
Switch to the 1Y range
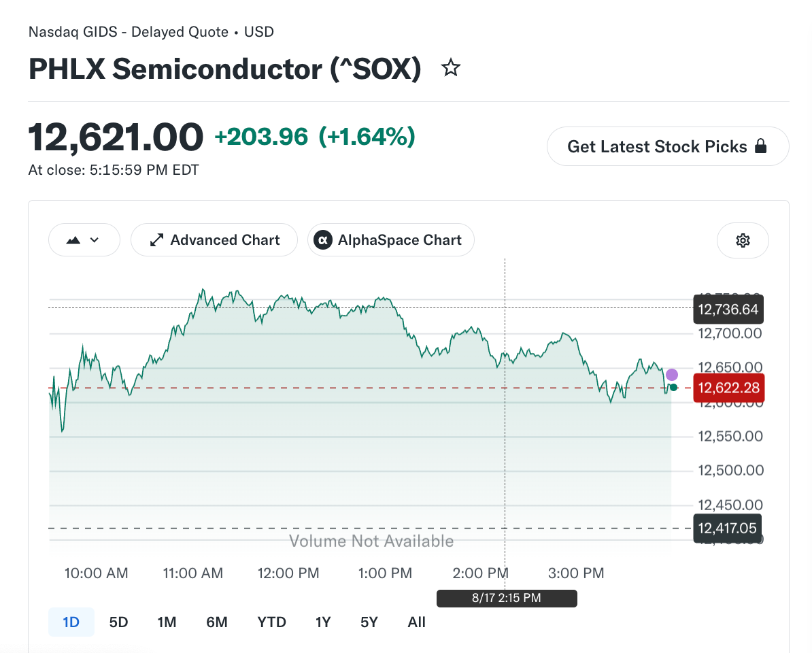coord(323,622)
